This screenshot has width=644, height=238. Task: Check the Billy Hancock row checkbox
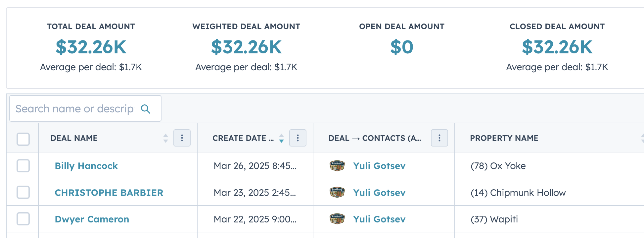23,166
